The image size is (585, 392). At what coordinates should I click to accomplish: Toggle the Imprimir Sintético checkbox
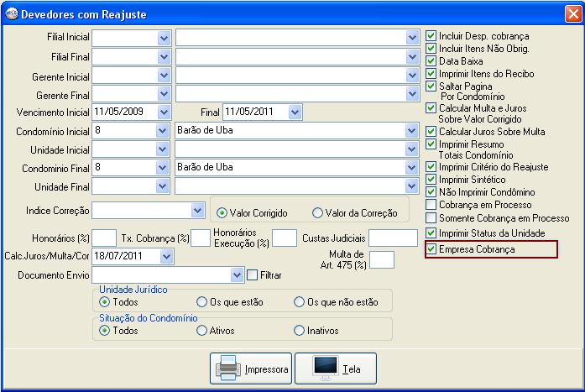(x=431, y=180)
